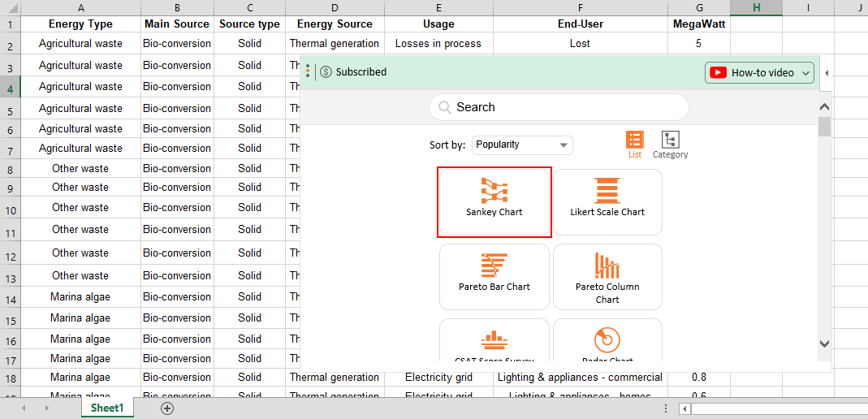This screenshot has width=868, height=419.
Task: Open the How-to video dropdown
Action: pyautogui.click(x=759, y=72)
